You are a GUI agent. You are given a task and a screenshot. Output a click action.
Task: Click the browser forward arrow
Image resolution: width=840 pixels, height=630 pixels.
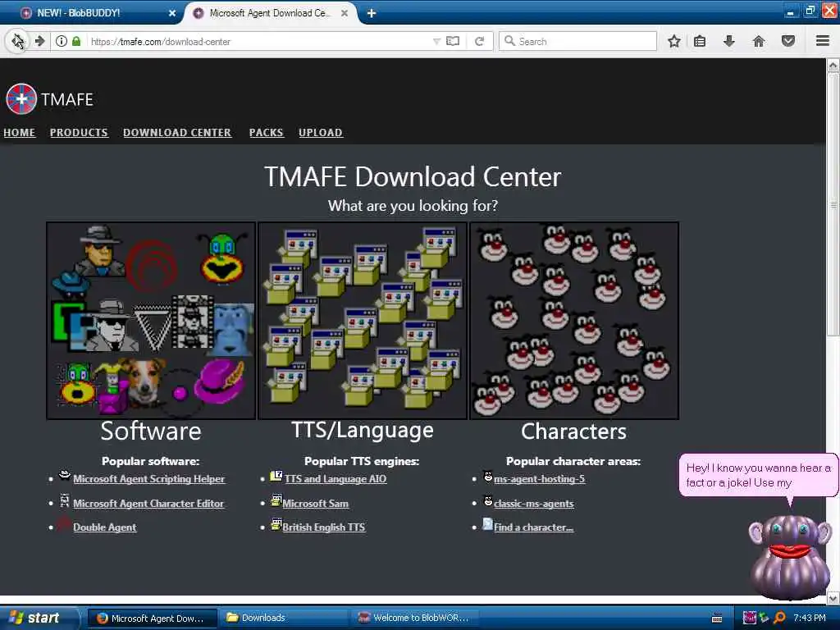[39, 41]
